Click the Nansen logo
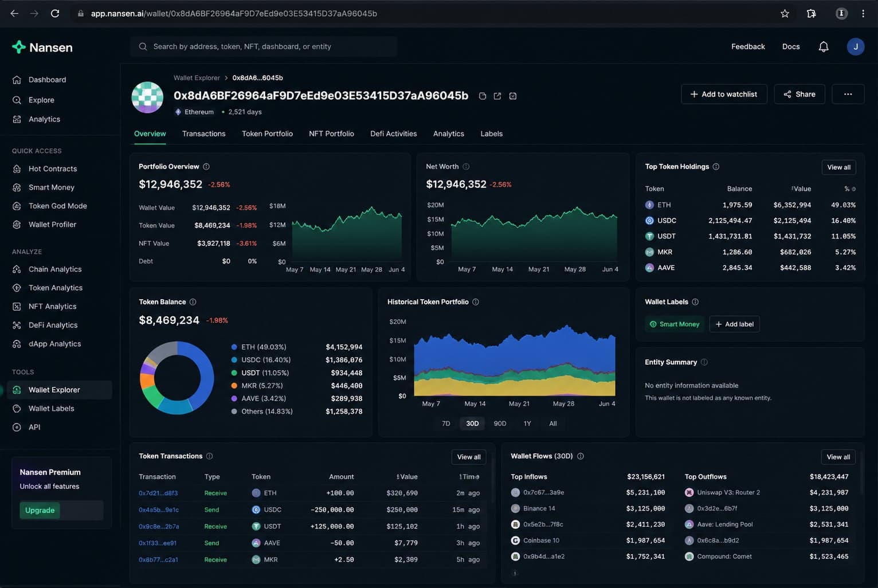The height and width of the screenshot is (588, 878). (42, 47)
